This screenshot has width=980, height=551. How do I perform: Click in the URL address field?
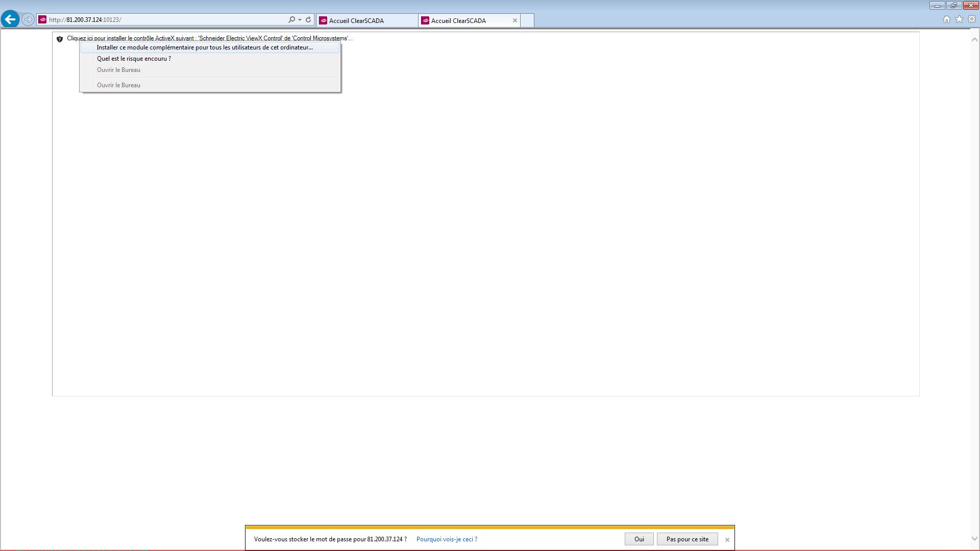[x=168, y=19]
